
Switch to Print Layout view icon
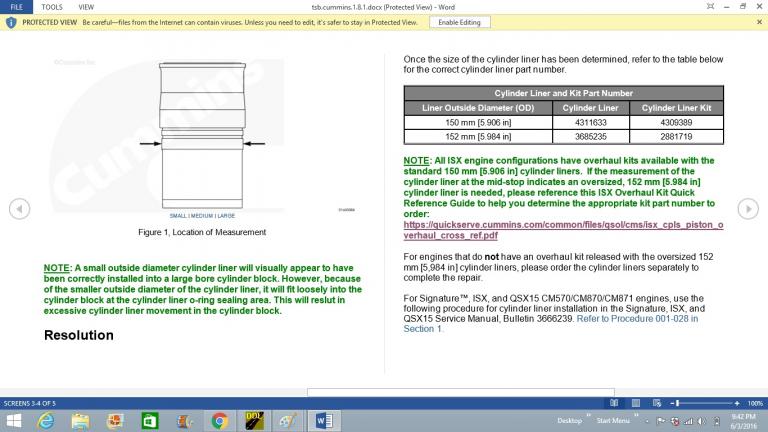[x=635, y=403]
